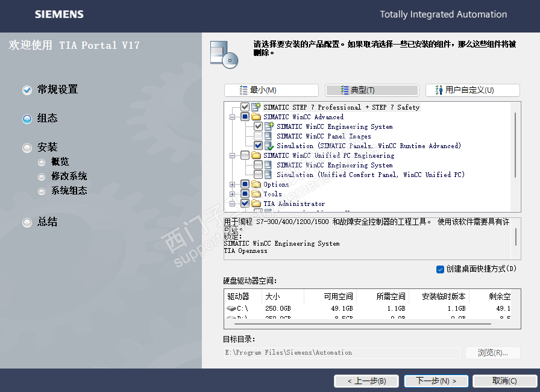Click the SIMATIC WinCC Advanced folder icon
Viewport: 540px width, 392px height.
pos(256,117)
